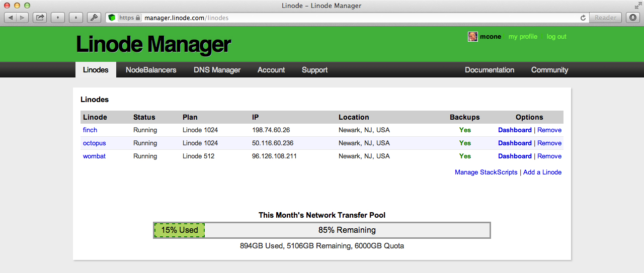Click the Backups Yes value for wombat
Screen dimensions: 644x273
[x=465, y=156]
